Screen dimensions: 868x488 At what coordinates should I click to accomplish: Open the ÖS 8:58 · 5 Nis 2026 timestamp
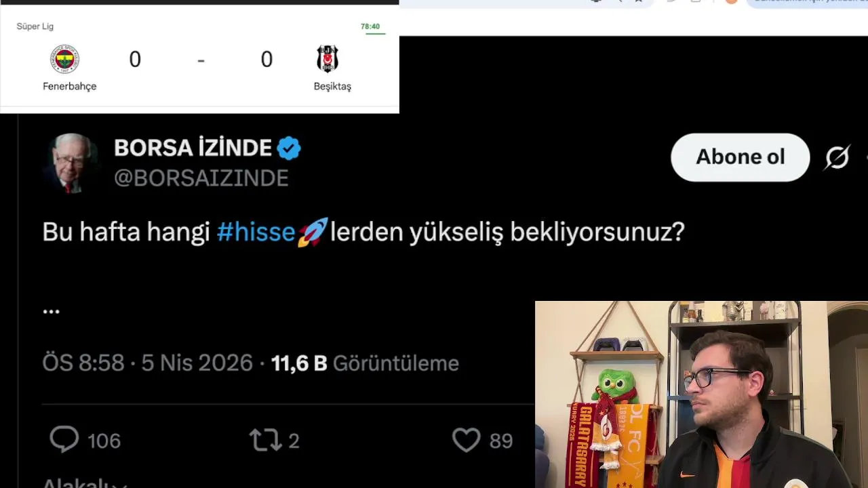(147, 363)
